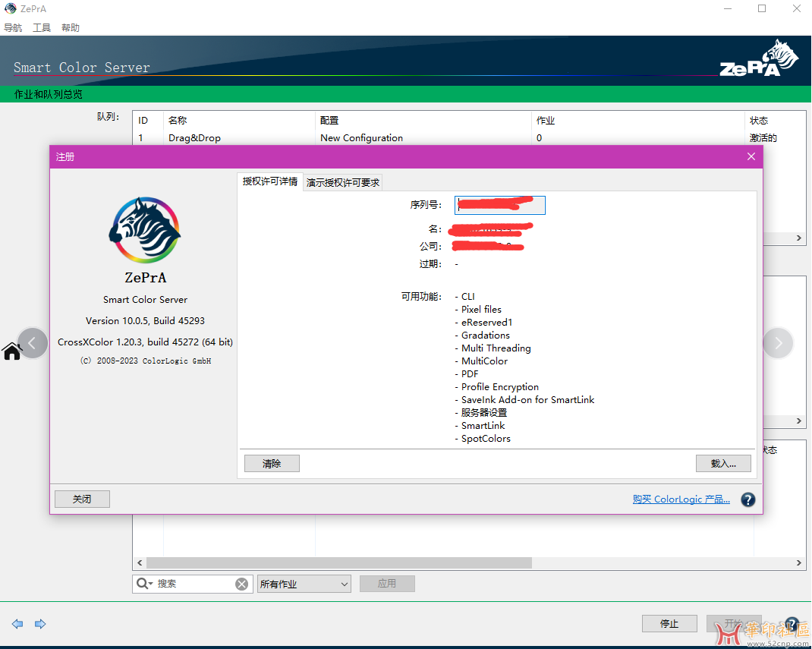Open help via the dialog's question mark icon

click(747, 499)
